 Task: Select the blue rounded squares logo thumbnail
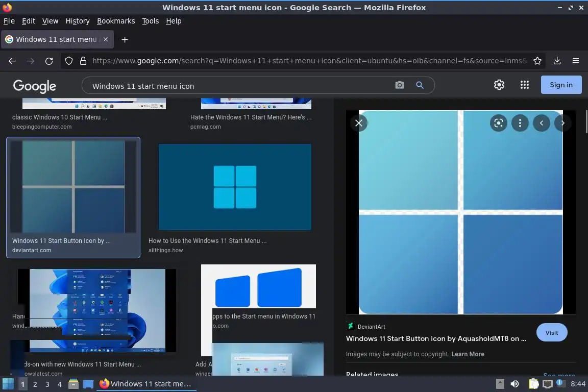tap(258, 286)
